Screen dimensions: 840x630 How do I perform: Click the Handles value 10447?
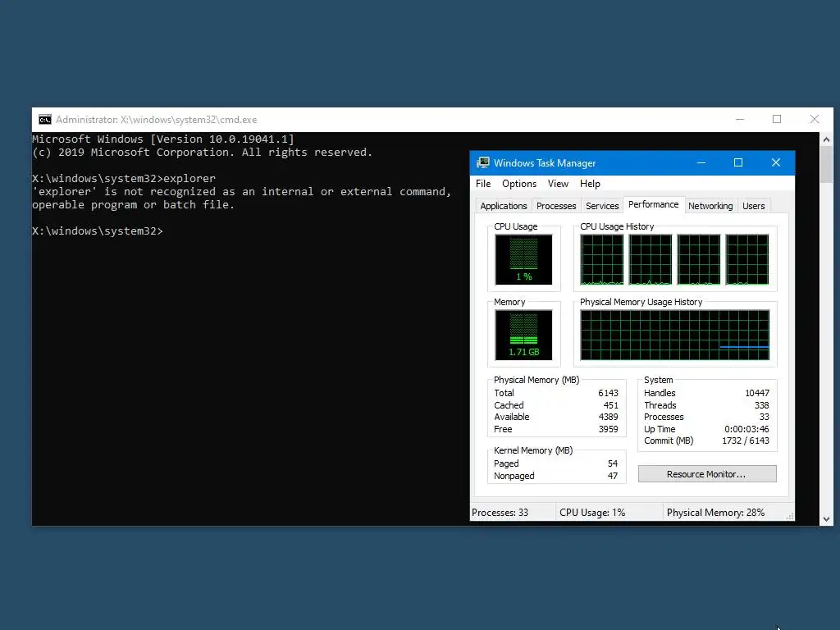tap(757, 393)
